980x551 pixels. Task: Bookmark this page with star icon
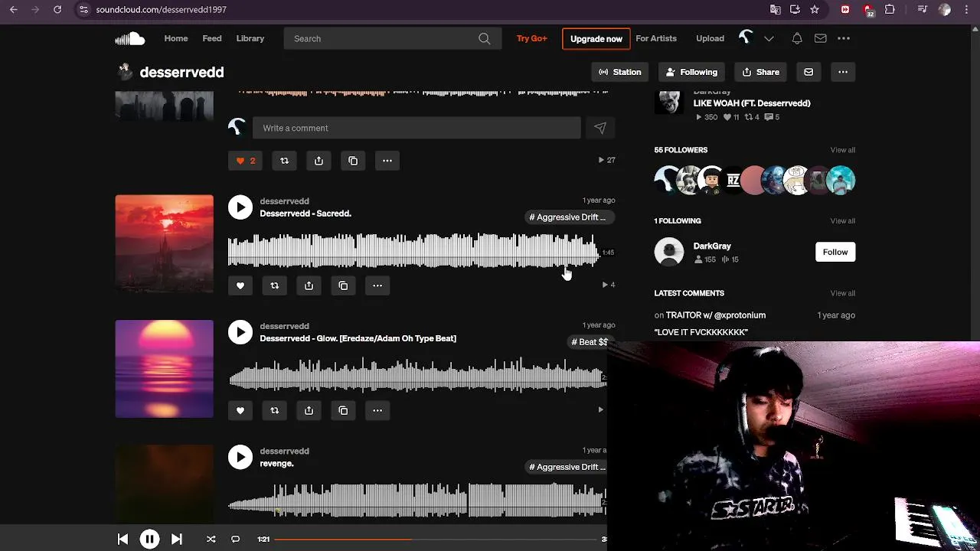click(x=815, y=9)
